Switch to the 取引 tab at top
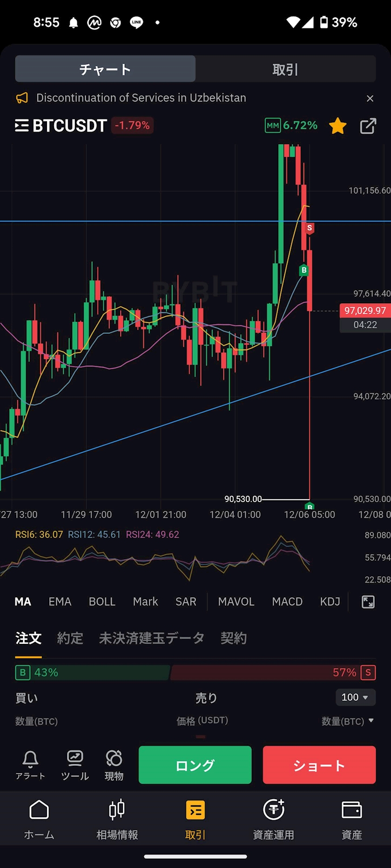 [x=285, y=69]
